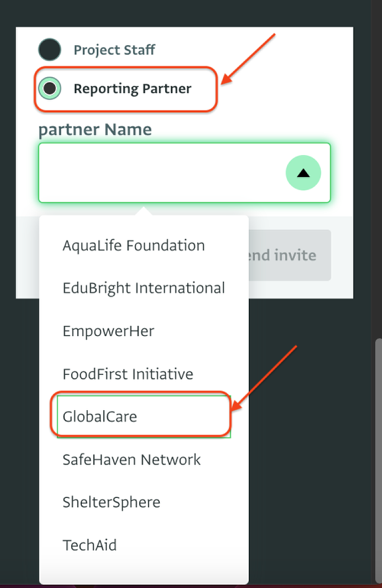This screenshot has height=588, width=382.
Task: Click the Project Staff label text
Action: click(115, 50)
